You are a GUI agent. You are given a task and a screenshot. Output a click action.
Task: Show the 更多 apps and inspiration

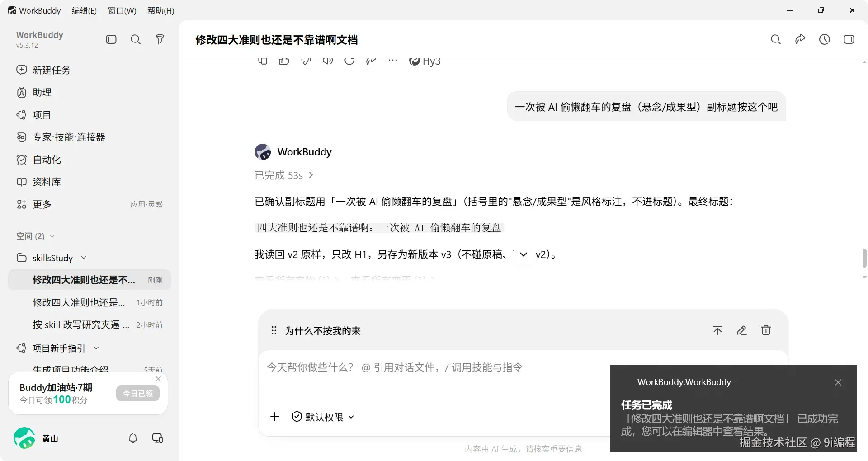pos(89,204)
